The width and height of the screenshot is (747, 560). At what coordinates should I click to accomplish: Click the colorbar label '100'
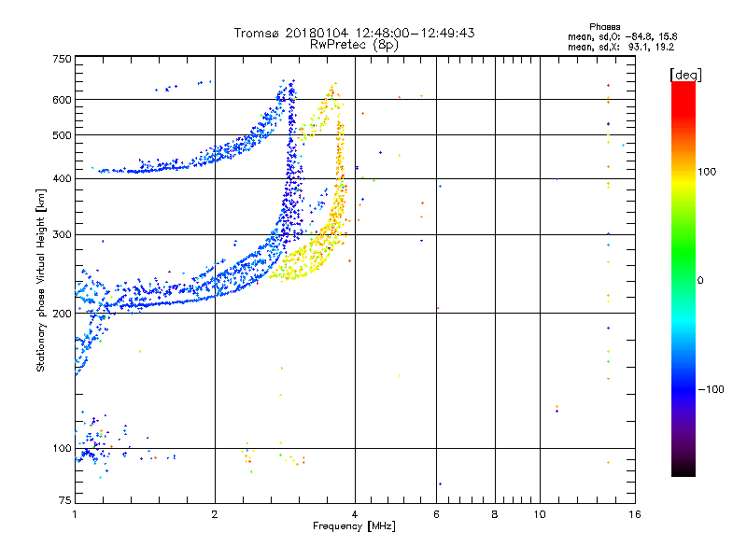click(707, 172)
